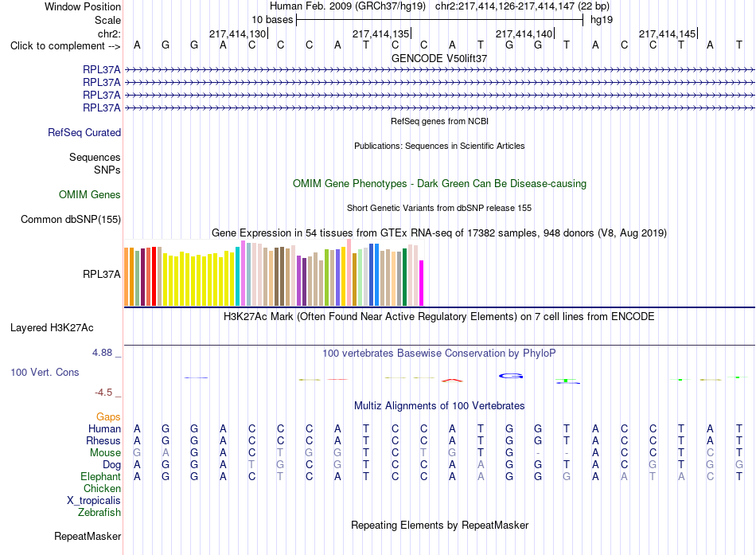
Task: Click the Dog alignment row label
Action: point(111,465)
